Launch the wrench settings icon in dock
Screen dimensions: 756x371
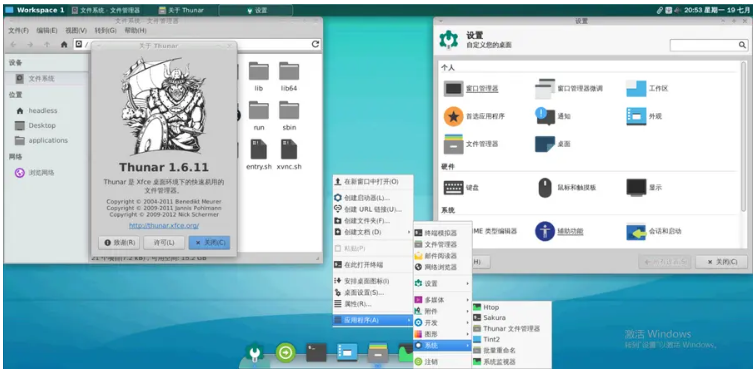[254, 353]
